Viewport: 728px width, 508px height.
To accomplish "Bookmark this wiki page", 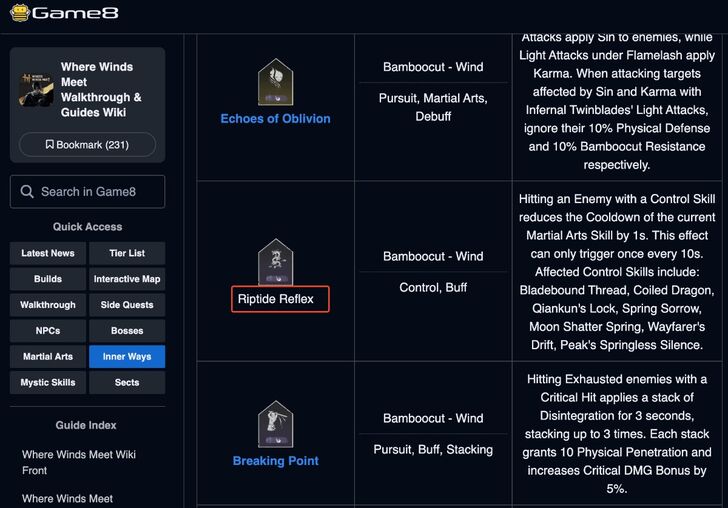I will (87, 145).
